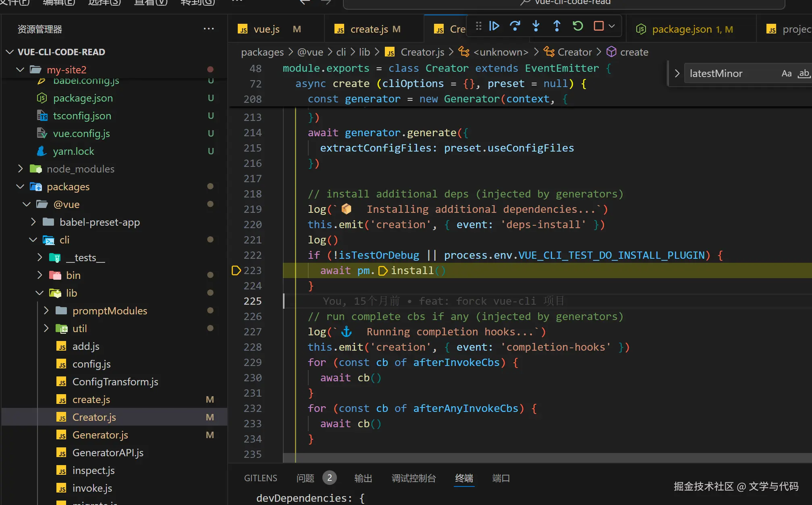
Task: Stop debugging with the square icon
Action: 599,26
